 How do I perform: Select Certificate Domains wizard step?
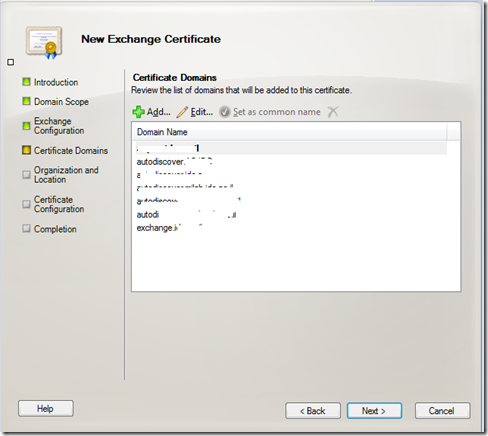[x=71, y=151]
